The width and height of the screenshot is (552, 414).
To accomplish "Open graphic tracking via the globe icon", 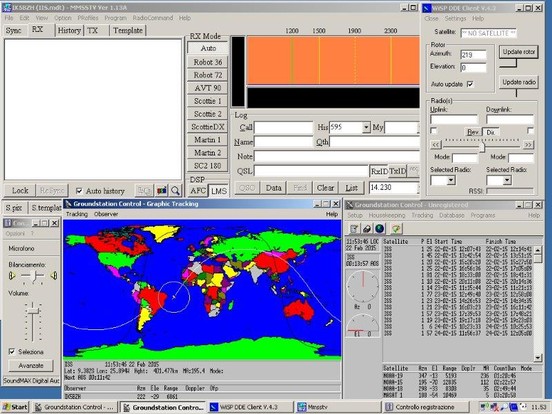I will coord(380,229).
